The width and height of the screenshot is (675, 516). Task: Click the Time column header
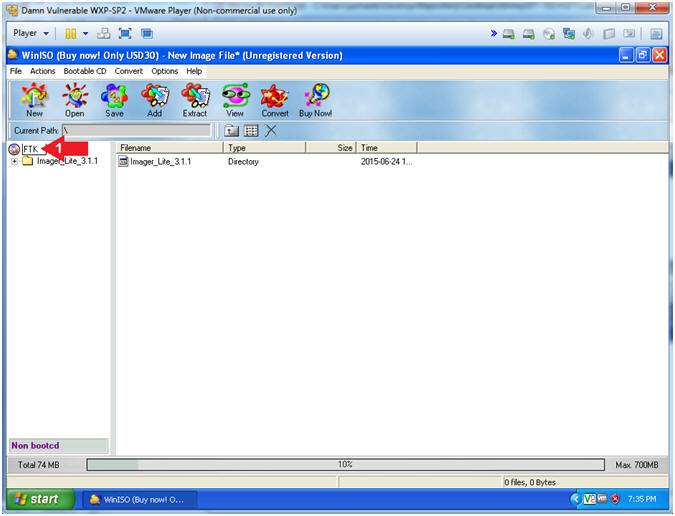pos(387,148)
